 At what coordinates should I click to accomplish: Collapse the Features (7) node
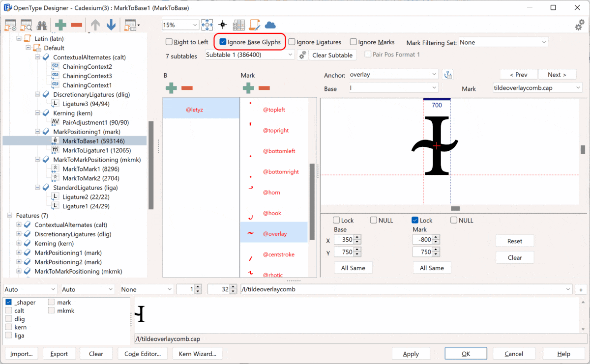[x=10, y=216]
